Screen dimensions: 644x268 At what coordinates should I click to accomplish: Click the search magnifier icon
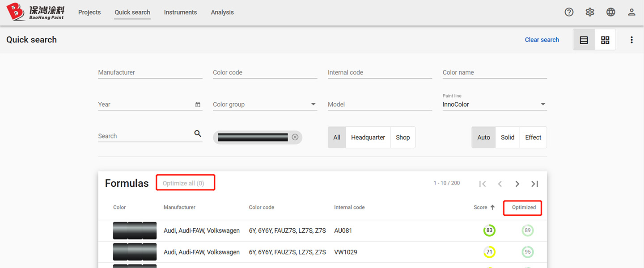coord(198,134)
